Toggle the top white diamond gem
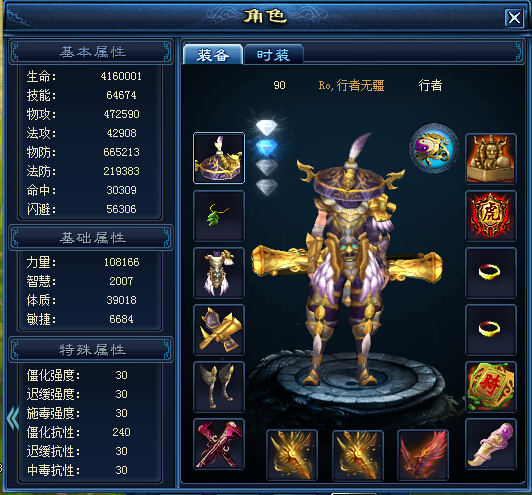Viewport: 532px width, 495px height. [x=266, y=128]
